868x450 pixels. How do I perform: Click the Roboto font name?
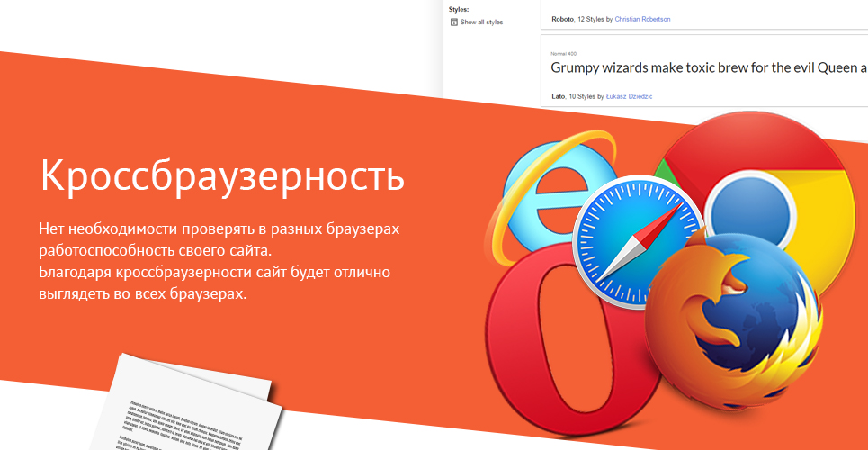point(562,19)
